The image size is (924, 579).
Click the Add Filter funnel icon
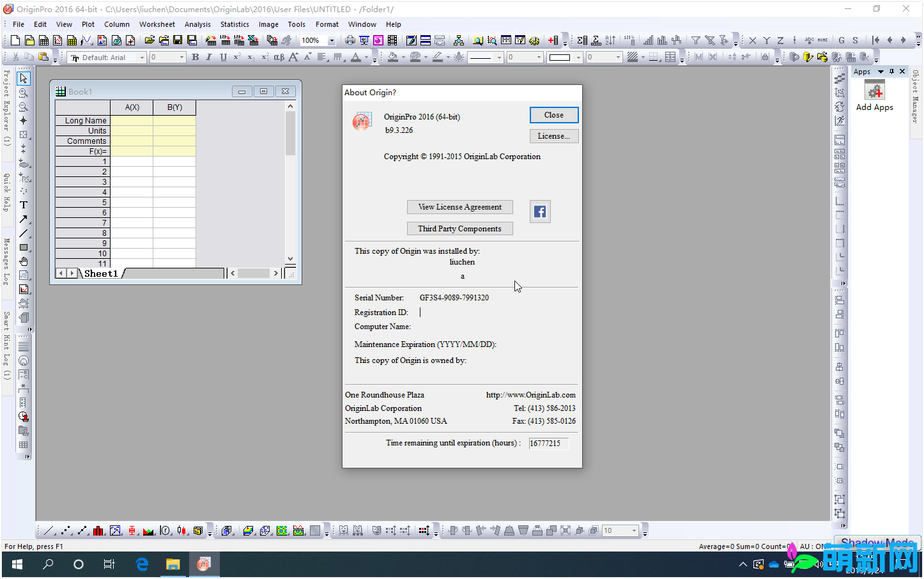click(x=695, y=40)
